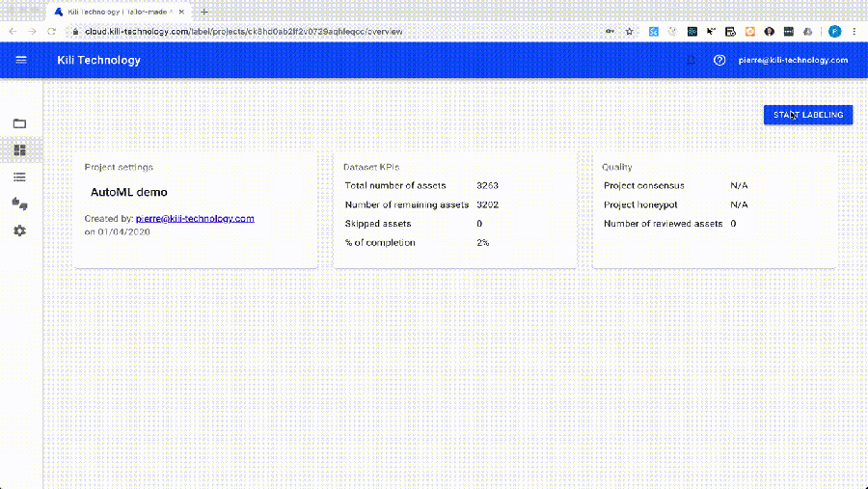Open the review thumbs sidebar icon
This screenshot has width=868, height=489.
pos(19,204)
